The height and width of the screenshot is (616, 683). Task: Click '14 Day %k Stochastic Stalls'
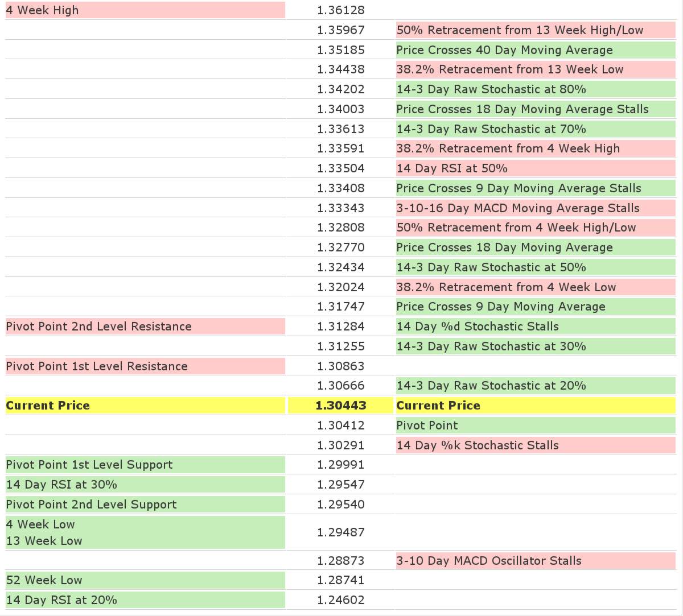[478, 445]
